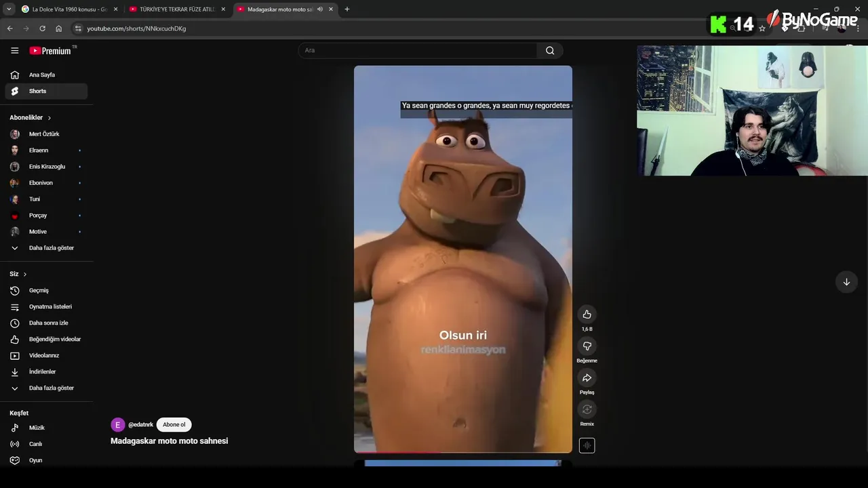Open Müzik in Keşfet

click(x=46, y=428)
